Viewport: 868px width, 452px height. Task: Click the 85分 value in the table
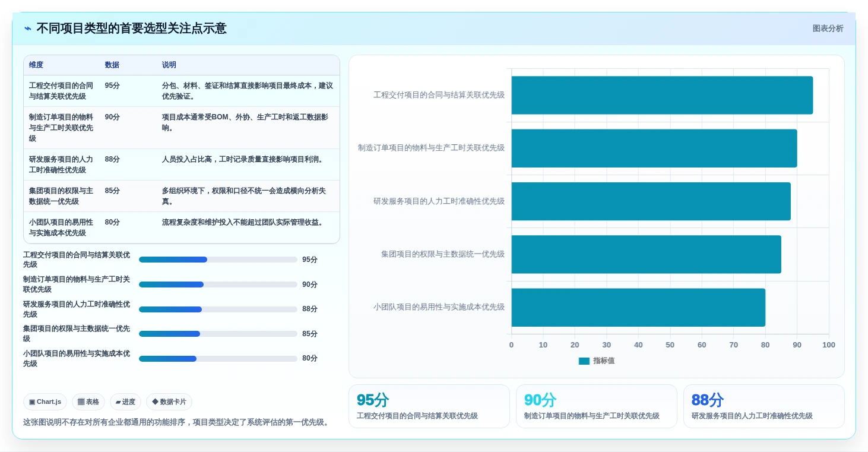[x=112, y=191]
